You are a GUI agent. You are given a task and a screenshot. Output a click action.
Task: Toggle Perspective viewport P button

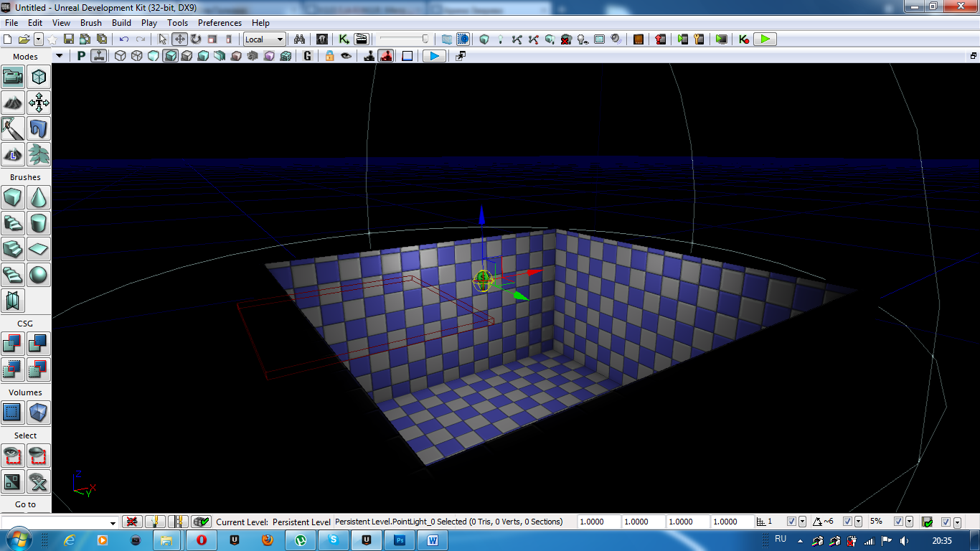pos(81,56)
